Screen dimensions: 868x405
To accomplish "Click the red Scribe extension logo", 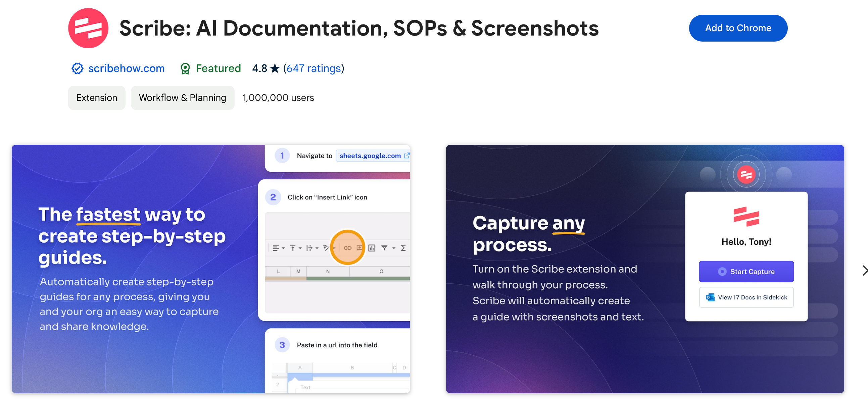I will coord(88,28).
